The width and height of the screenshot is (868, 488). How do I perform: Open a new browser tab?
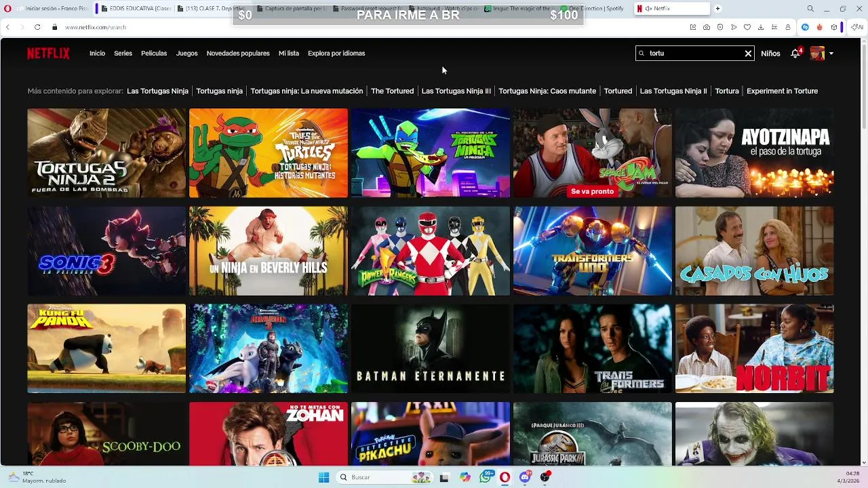[x=717, y=9]
